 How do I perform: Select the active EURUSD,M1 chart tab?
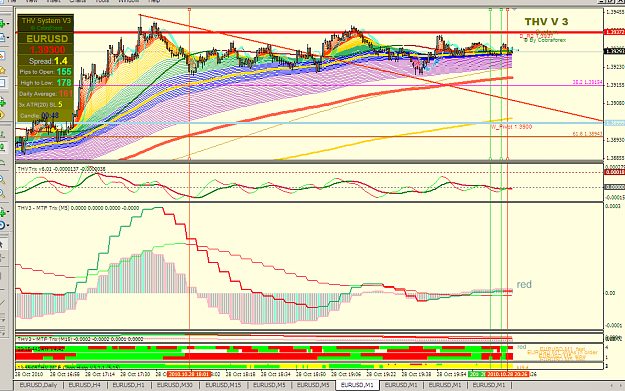click(358, 385)
